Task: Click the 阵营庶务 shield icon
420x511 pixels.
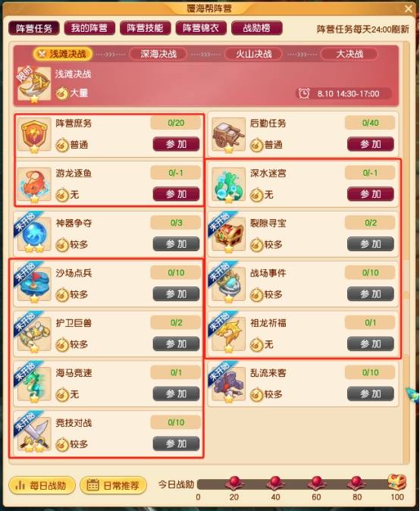Action: pyautogui.click(x=34, y=135)
